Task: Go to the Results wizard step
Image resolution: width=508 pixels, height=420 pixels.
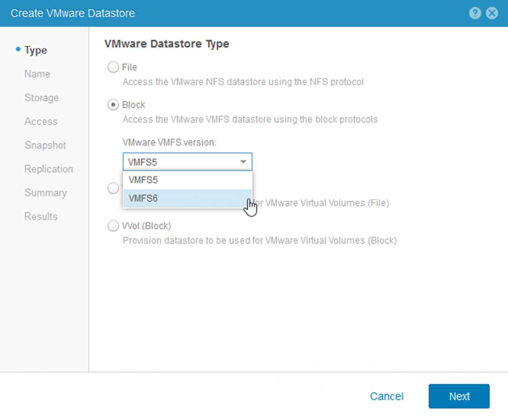Action: coord(41,216)
